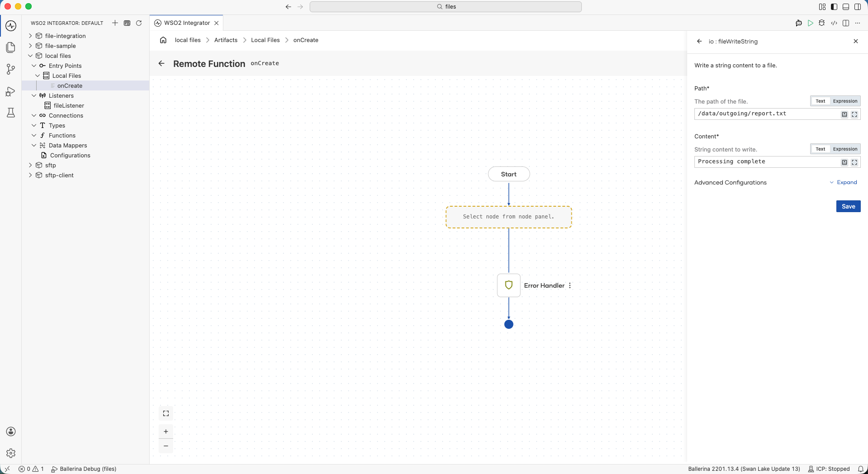Collapse the local files project
The height and width of the screenshot is (474, 868).
(30, 56)
